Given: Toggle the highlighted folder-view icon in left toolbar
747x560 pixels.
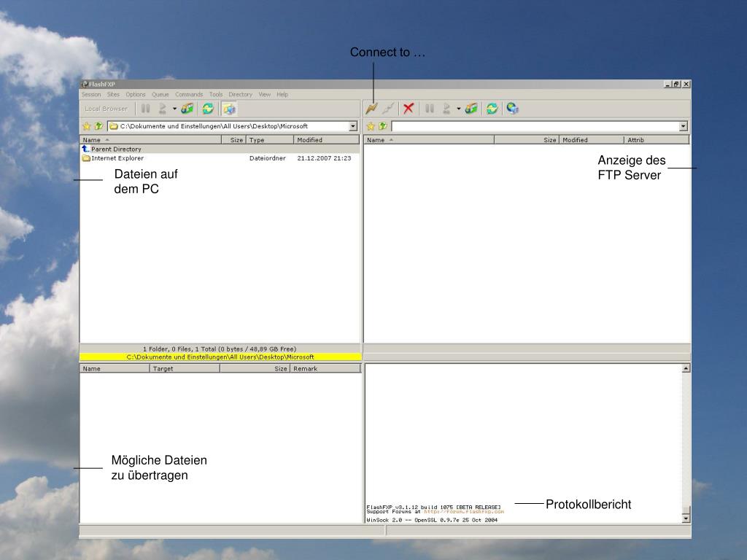Looking at the screenshot, I should click(x=229, y=109).
